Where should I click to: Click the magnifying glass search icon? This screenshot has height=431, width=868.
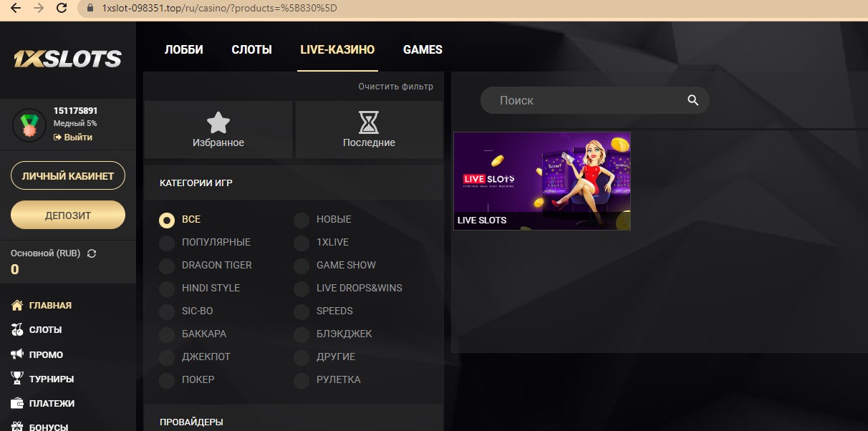click(x=693, y=100)
